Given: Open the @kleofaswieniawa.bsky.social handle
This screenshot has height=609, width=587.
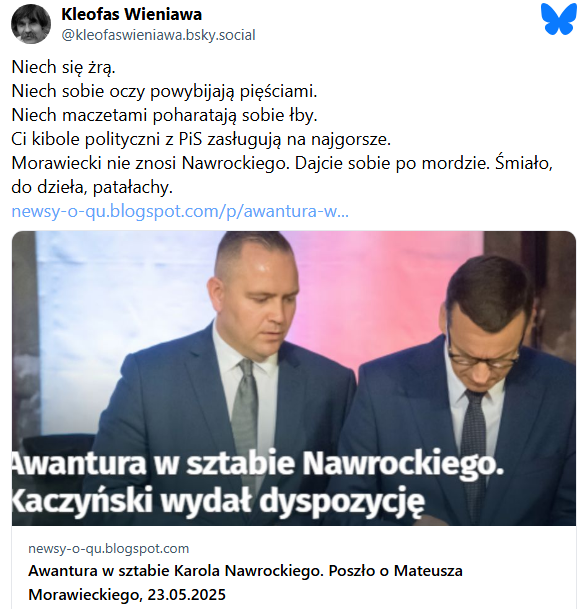Looking at the screenshot, I should [x=158, y=35].
